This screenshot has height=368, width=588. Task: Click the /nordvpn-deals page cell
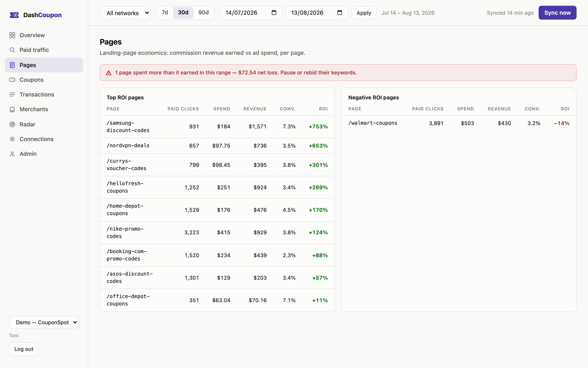(x=128, y=146)
